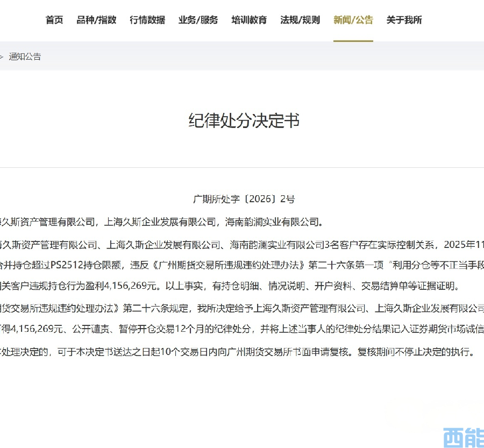Screen dimensions: 484x448
Task: Open the 品种/指数 menu
Action: [x=96, y=20]
